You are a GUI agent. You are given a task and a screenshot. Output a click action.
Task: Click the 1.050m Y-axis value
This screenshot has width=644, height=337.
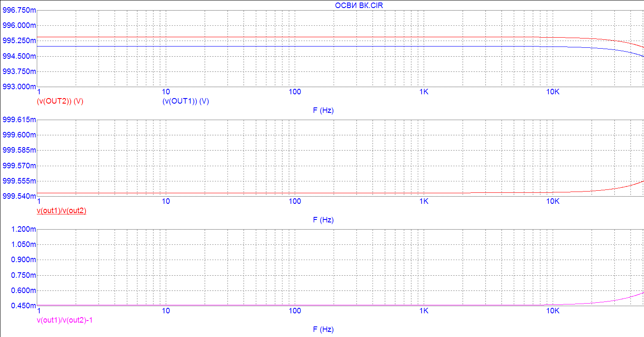pos(24,244)
